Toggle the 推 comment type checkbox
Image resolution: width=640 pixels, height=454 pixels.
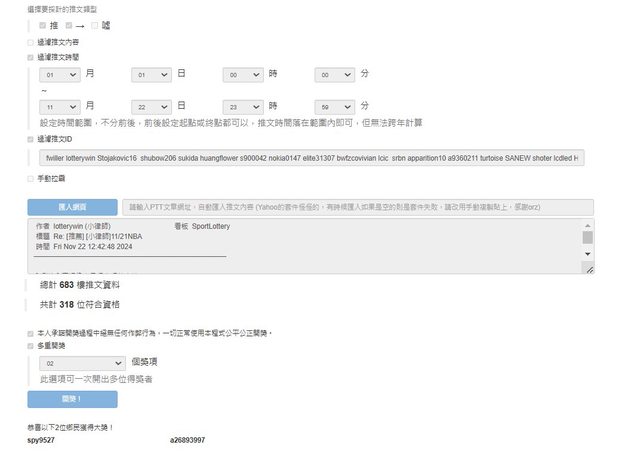tap(42, 25)
